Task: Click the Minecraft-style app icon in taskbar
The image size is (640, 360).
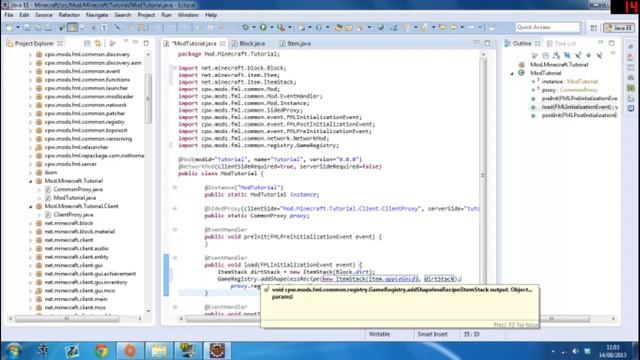Action: pyautogui.click(x=217, y=351)
